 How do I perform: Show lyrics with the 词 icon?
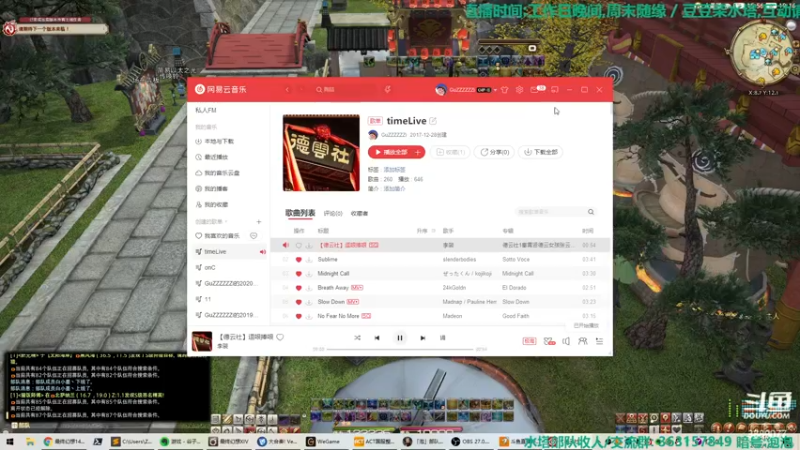coord(442,338)
